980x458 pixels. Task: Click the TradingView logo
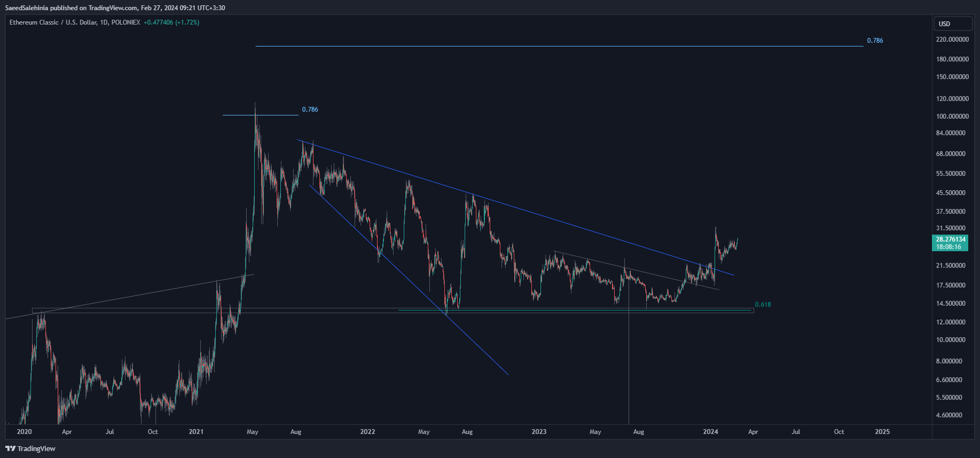coord(30,448)
